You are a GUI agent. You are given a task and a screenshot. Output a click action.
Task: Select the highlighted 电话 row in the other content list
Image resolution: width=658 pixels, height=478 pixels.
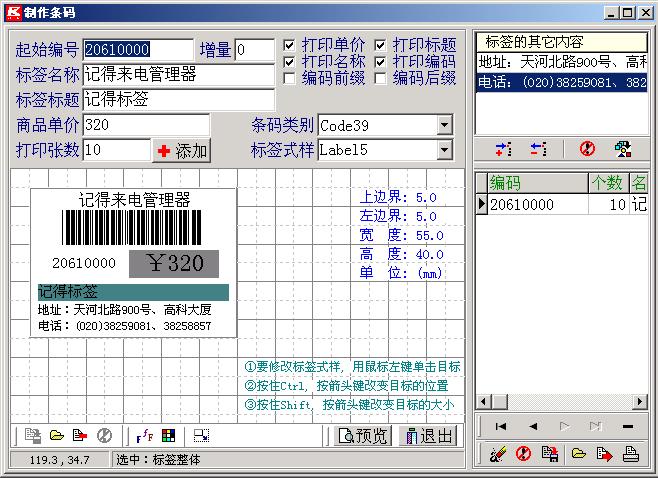pos(562,82)
